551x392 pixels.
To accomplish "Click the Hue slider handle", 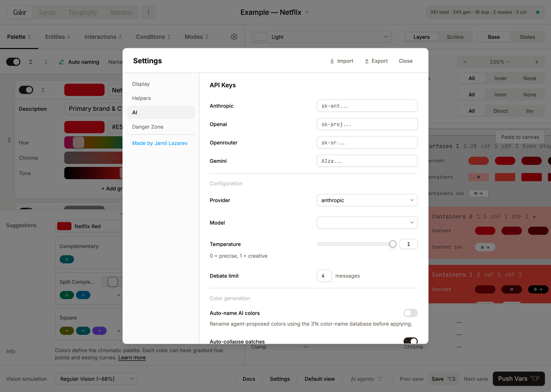I will [x=79, y=142].
